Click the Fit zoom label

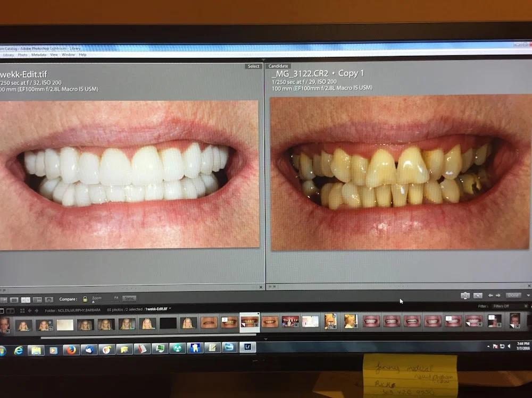coord(116,298)
